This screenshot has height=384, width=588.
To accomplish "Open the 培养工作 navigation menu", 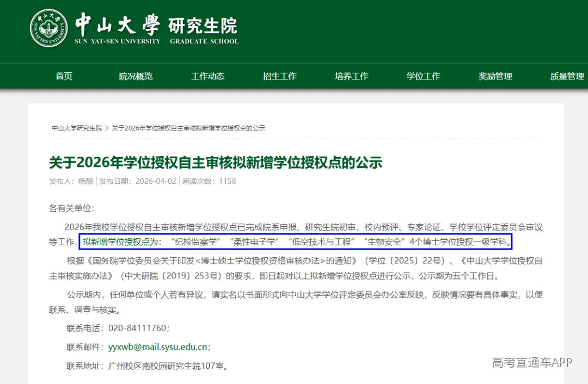I will (x=351, y=76).
